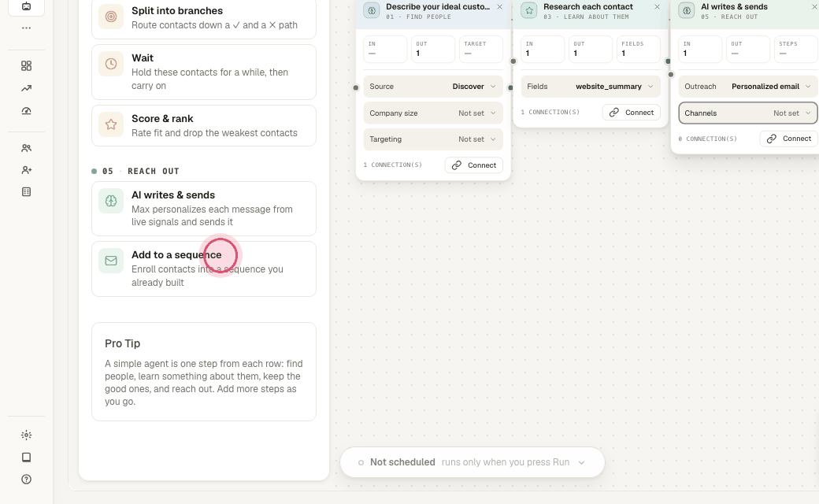The height and width of the screenshot is (504, 819).
Task: Open the Outreach Personalized email dropdown
Action: pos(748,87)
